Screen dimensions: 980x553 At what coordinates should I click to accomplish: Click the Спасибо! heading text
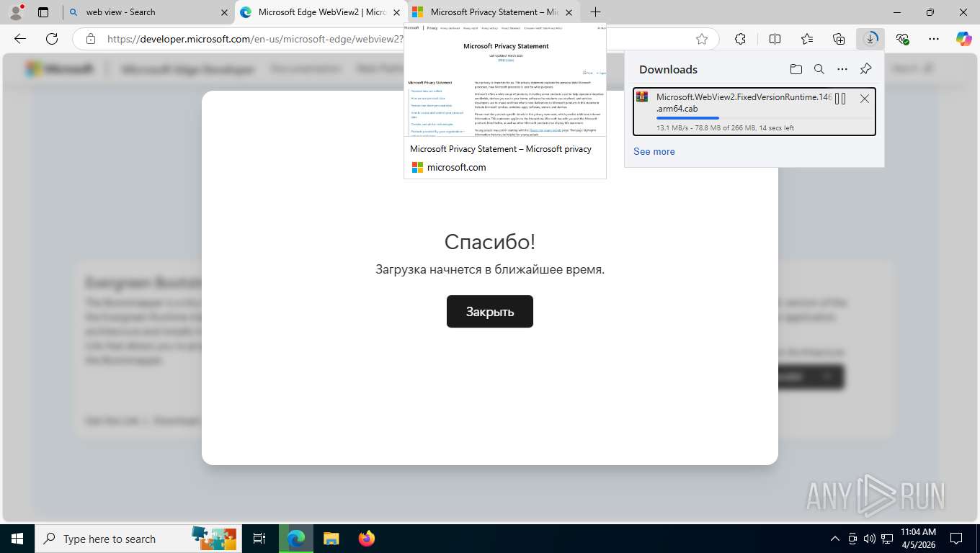point(490,241)
